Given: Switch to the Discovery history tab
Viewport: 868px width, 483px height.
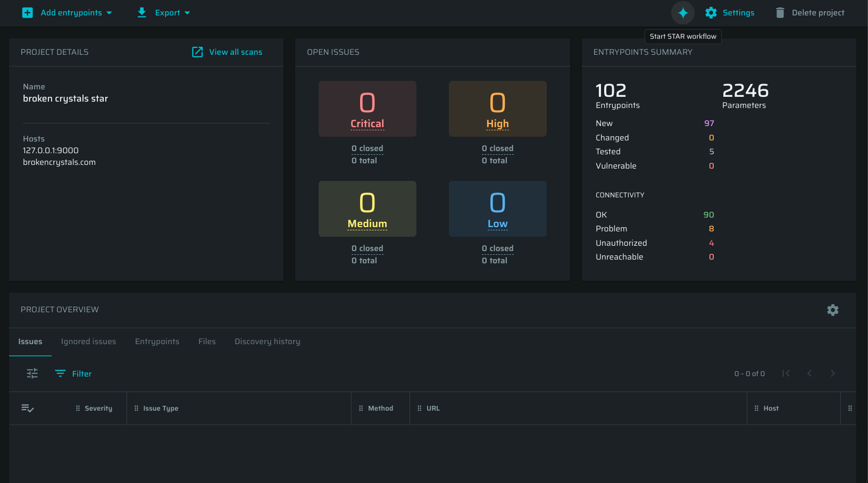Looking at the screenshot, I should point(267,342).
